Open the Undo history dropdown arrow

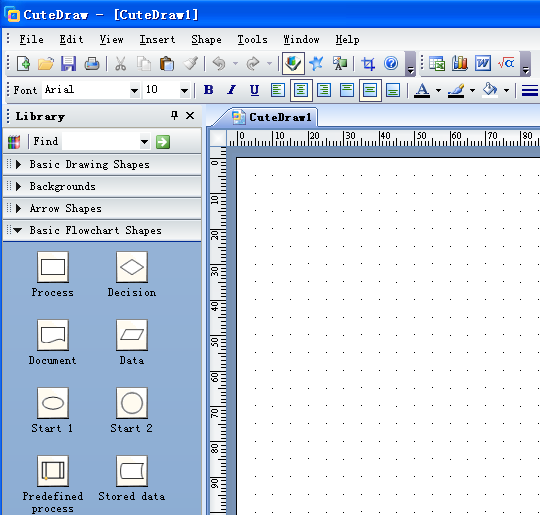235,63
